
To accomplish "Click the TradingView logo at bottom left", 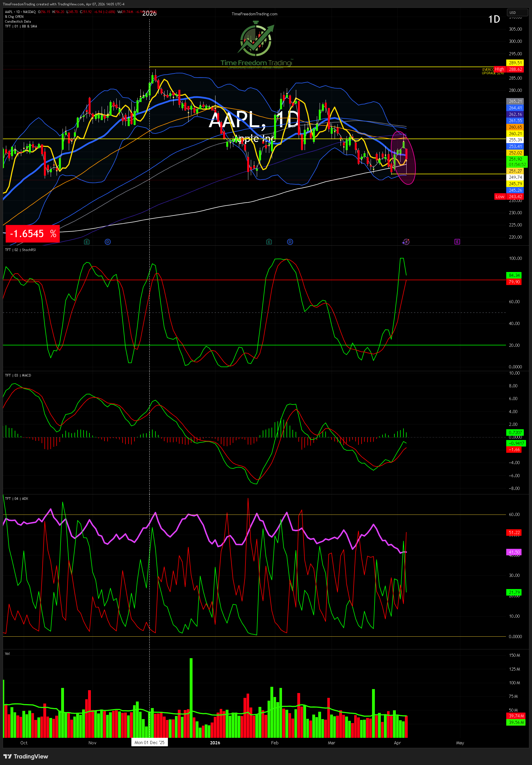I will (26, 756).
